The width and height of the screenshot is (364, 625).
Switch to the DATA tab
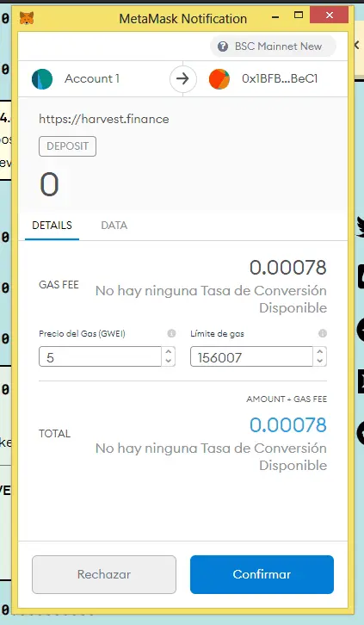coord(114,226)
